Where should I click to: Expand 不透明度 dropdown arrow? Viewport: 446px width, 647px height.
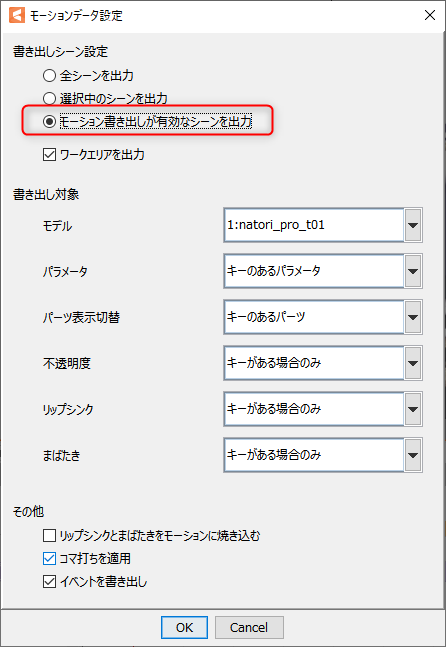413,363
